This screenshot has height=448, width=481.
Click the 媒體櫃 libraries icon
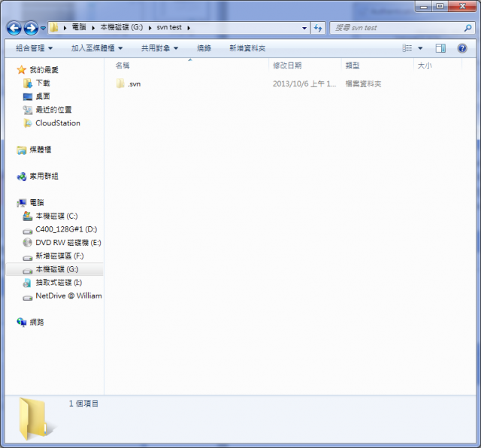22,150
